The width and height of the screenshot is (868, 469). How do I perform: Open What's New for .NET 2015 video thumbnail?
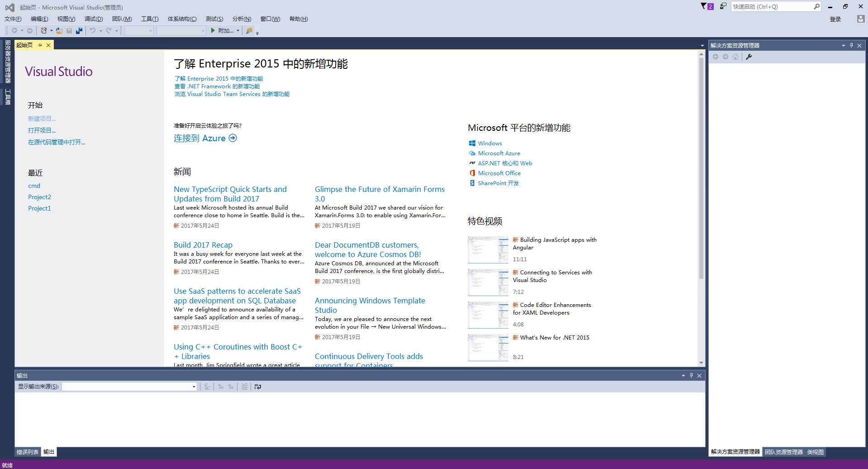coord(488,348)
